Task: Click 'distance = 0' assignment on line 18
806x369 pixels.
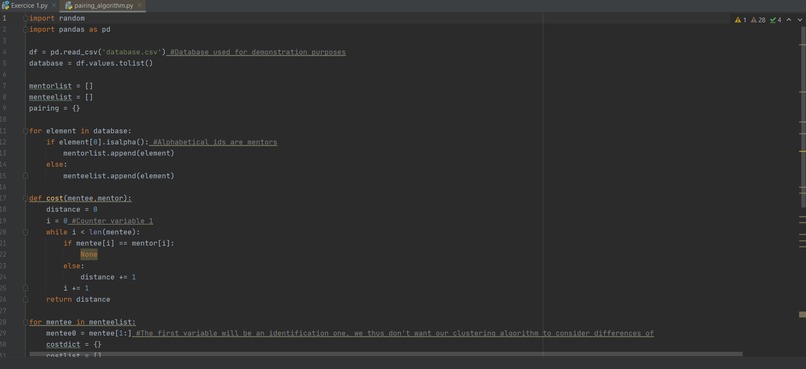Action: [x=71, y=210]
